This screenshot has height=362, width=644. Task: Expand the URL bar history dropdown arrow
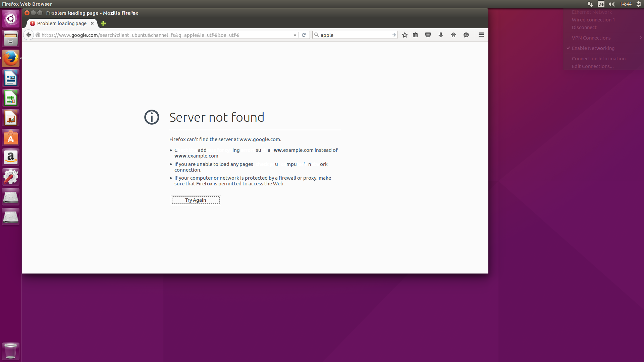coord(295,35)
